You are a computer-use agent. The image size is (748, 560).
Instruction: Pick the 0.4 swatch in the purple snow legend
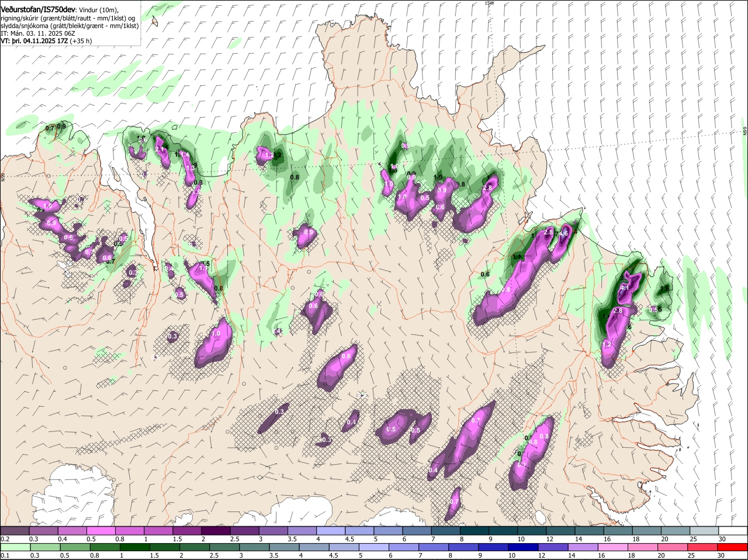pyautogui.click(x=72, y=530)
